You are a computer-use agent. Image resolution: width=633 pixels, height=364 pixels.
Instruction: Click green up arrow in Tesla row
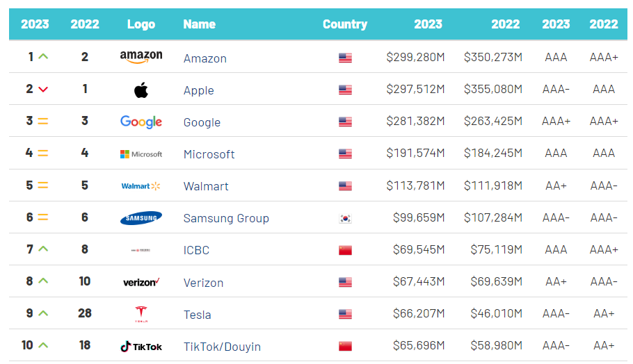coord(43,313)
